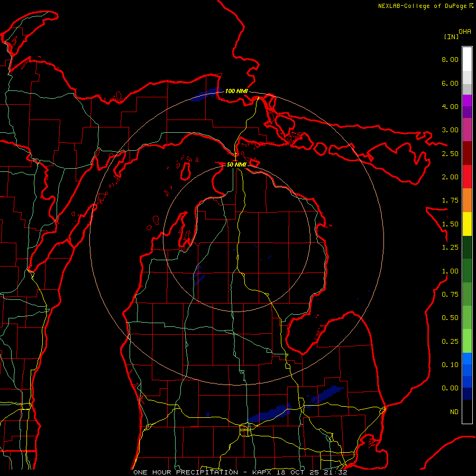Click the yellow 1.50 inch legend swatch
The width and height of the screenshot is (476, 476).
467,224
